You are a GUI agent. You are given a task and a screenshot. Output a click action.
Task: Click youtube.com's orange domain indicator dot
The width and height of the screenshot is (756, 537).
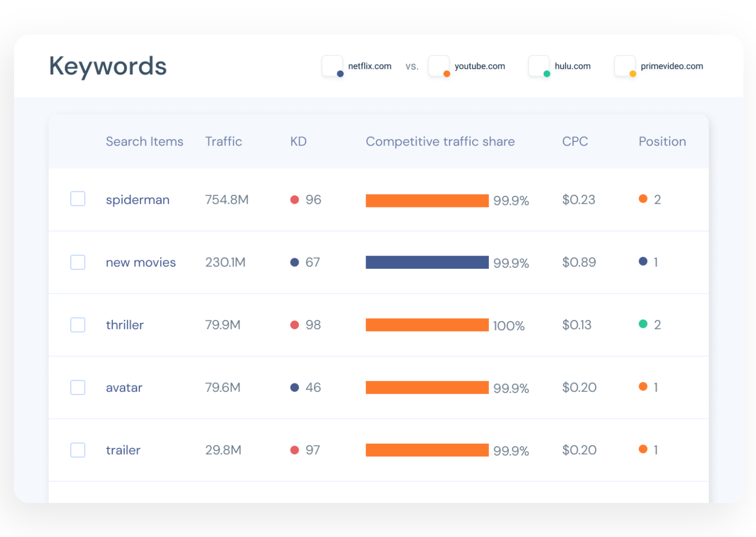tap(447, 73)
